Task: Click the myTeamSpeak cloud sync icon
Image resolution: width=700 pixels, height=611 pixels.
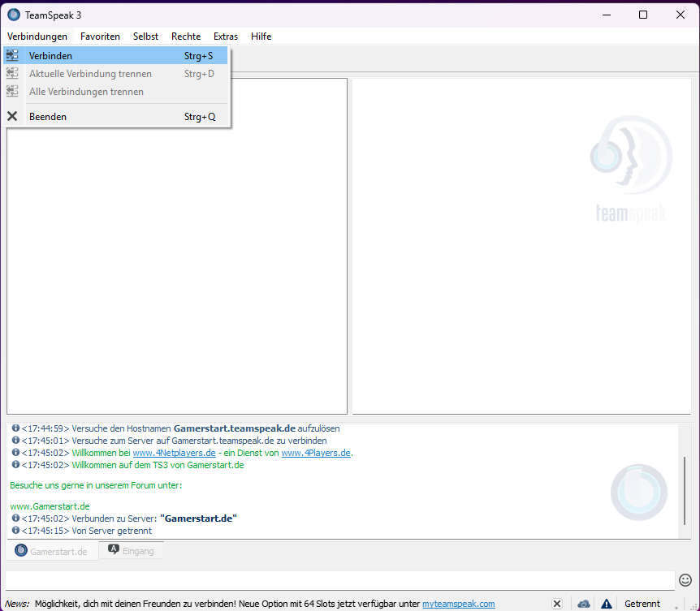Action: [x=583, y=604]
